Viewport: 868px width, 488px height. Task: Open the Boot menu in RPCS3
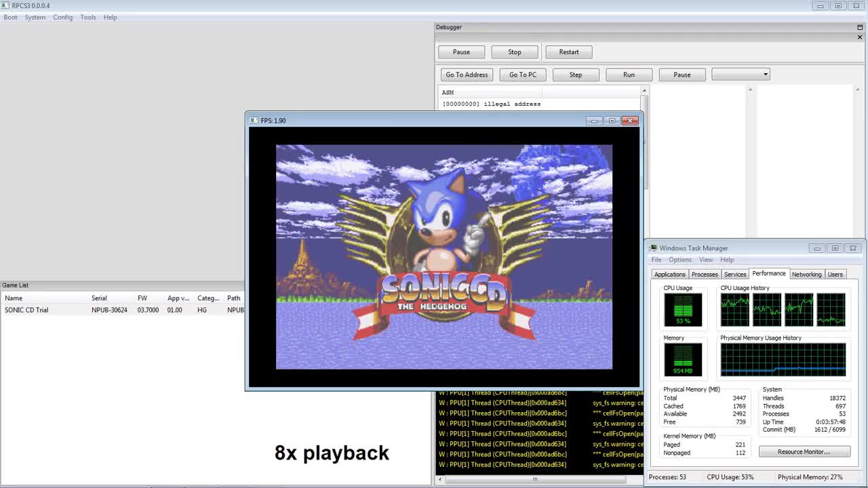(10, 17)
